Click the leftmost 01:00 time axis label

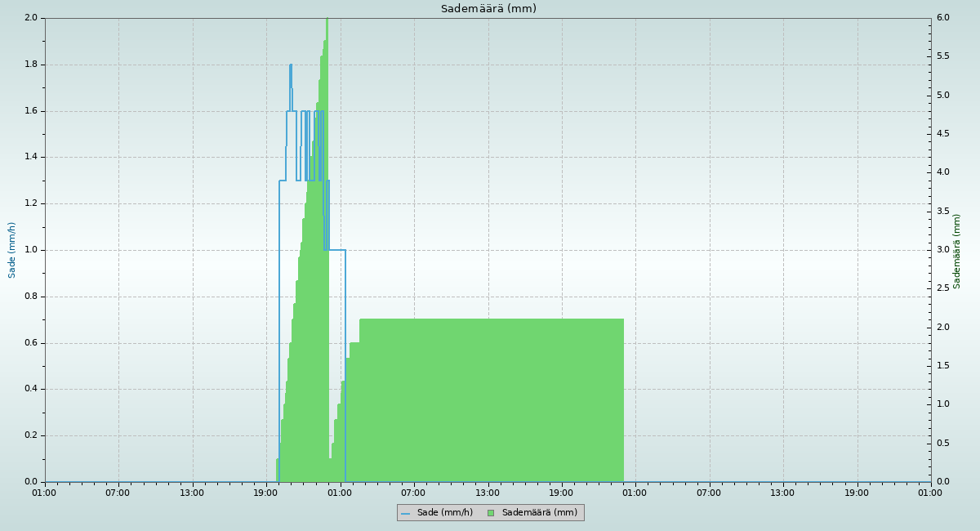[x=44, y=493]
